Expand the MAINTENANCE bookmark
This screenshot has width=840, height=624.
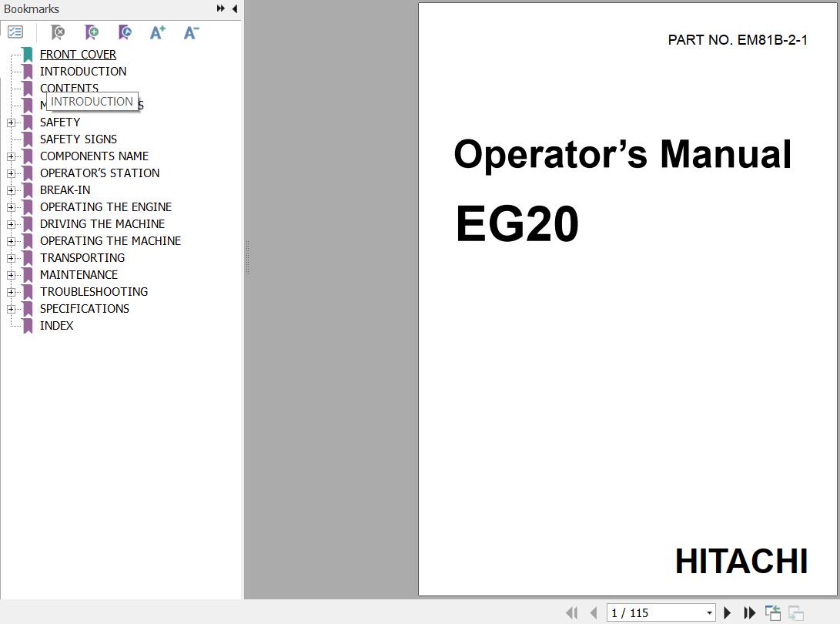pos(11,275)
